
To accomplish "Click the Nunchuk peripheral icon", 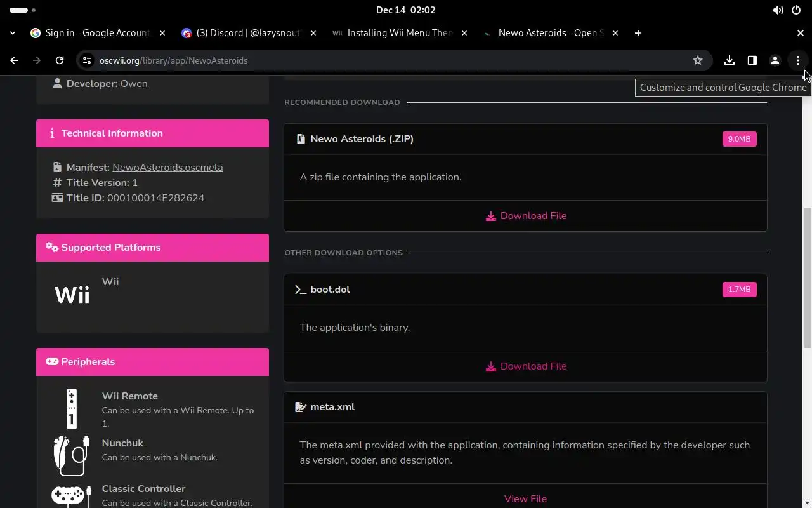I will click(x=72, y=456).
